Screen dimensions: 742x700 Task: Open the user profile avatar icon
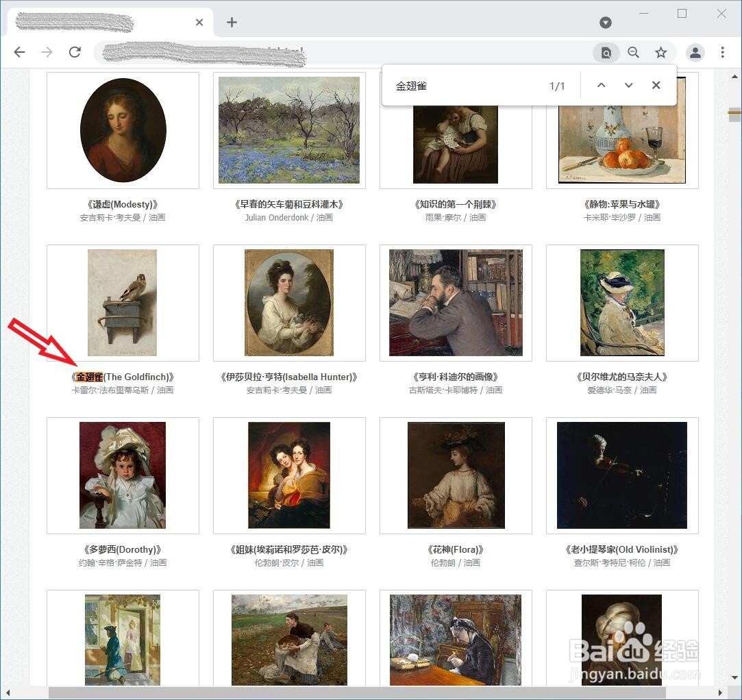coord(695,53)
